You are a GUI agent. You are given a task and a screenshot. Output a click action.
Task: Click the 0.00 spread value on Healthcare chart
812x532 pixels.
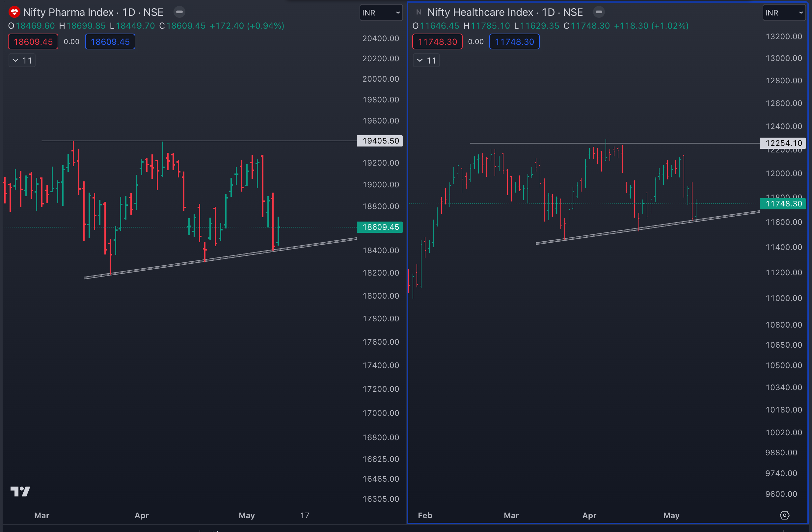click(x=476, y=41)
